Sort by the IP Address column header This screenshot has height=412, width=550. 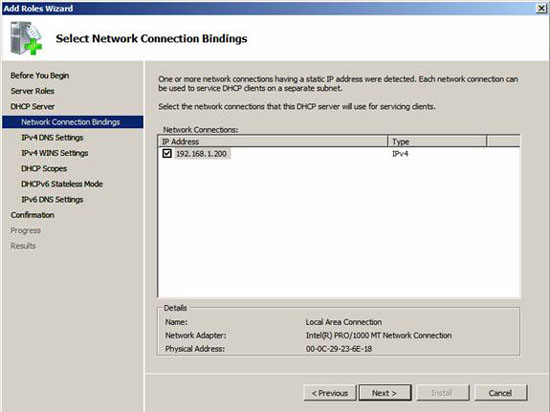pyautogui.click(x=273, y=142)
